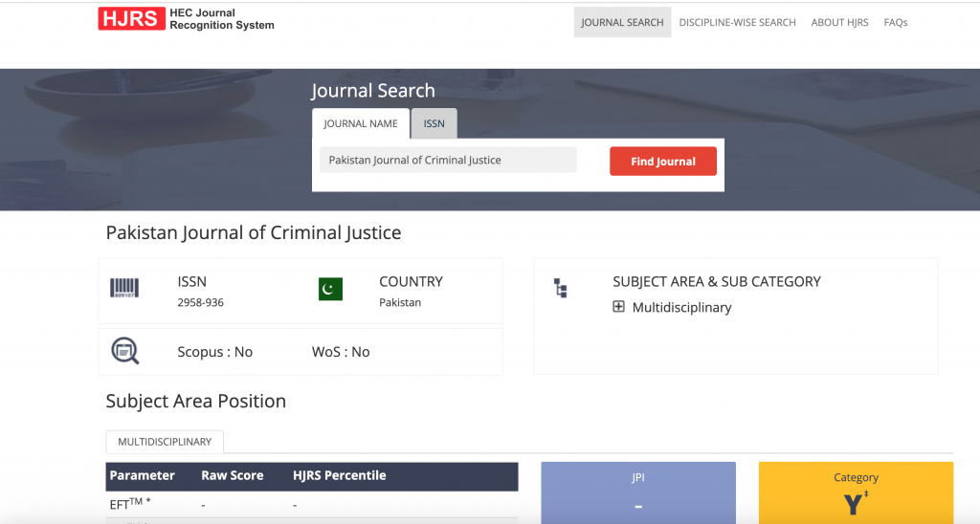980x524 pixels.
Task: Click the yellow Category Y box
Action: click(x=856, y=492)
